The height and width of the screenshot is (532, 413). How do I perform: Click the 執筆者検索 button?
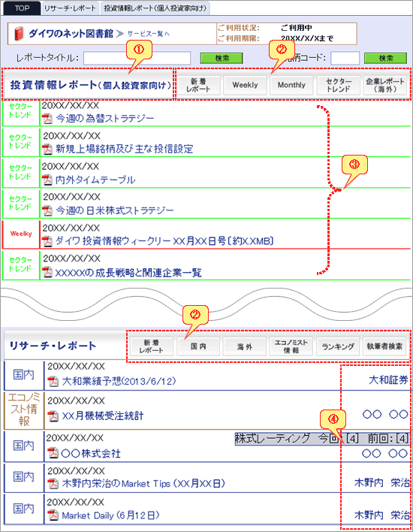384,346
